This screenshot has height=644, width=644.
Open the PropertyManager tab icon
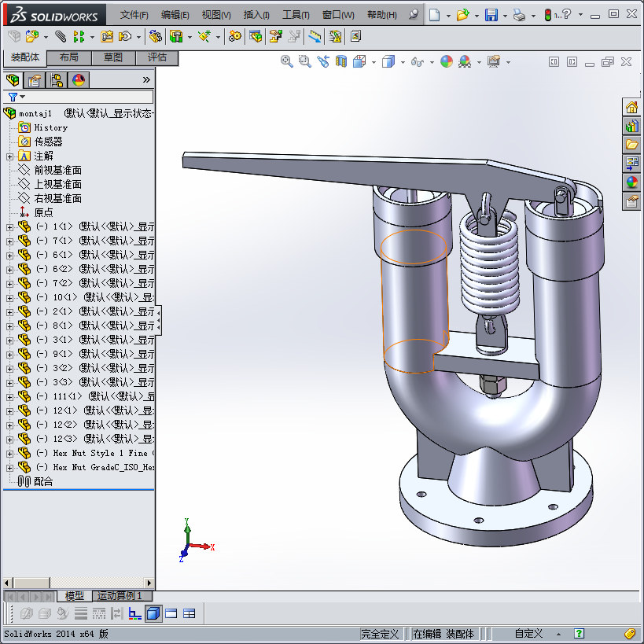click(35, 80)
